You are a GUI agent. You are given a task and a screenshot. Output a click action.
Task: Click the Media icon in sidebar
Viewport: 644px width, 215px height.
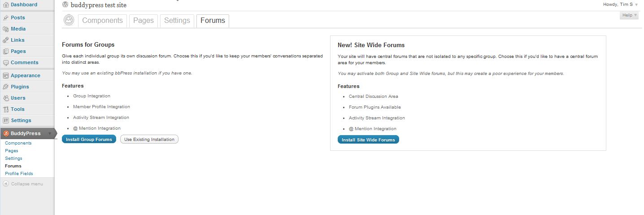click(x=5, y=29)
